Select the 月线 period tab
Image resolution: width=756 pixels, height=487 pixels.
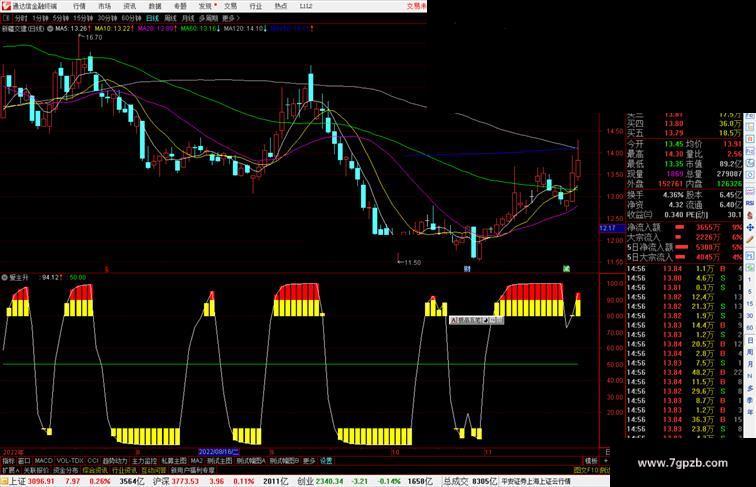[188, 18]
